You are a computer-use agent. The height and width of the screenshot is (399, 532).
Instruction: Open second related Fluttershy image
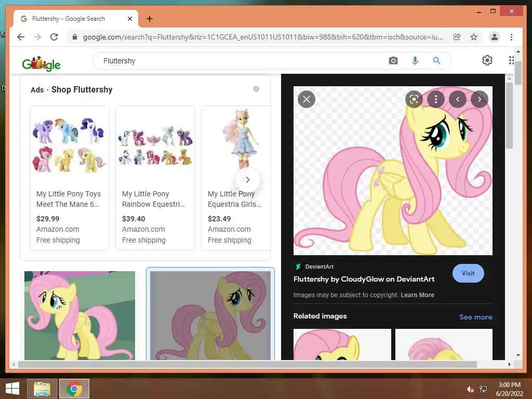[x=444, y=344]
